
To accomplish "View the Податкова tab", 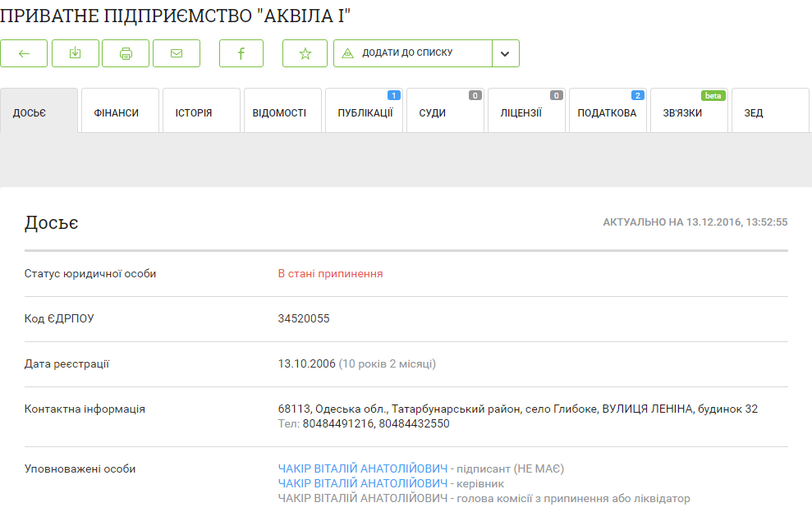I will pos(608,112).
